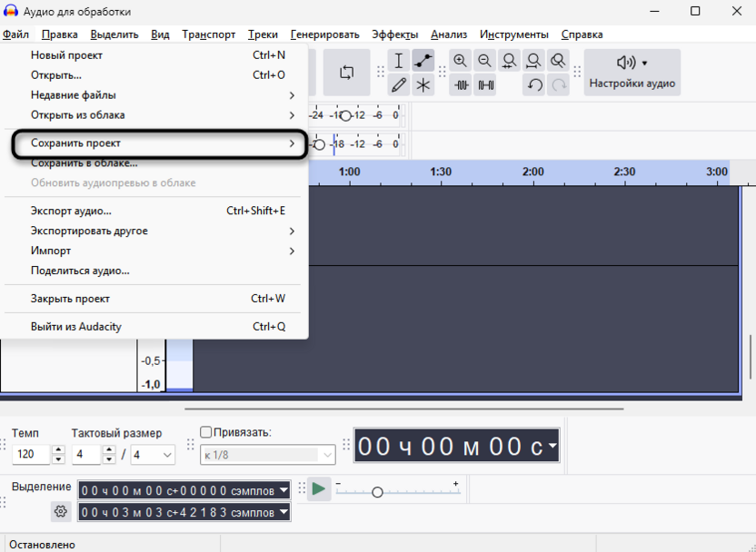The image size is (756, 552).
Task: Open the Треки menu
Action: (263, 34)
